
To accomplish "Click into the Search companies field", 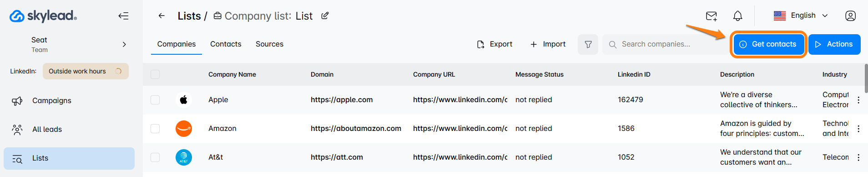I will [665, 44].
